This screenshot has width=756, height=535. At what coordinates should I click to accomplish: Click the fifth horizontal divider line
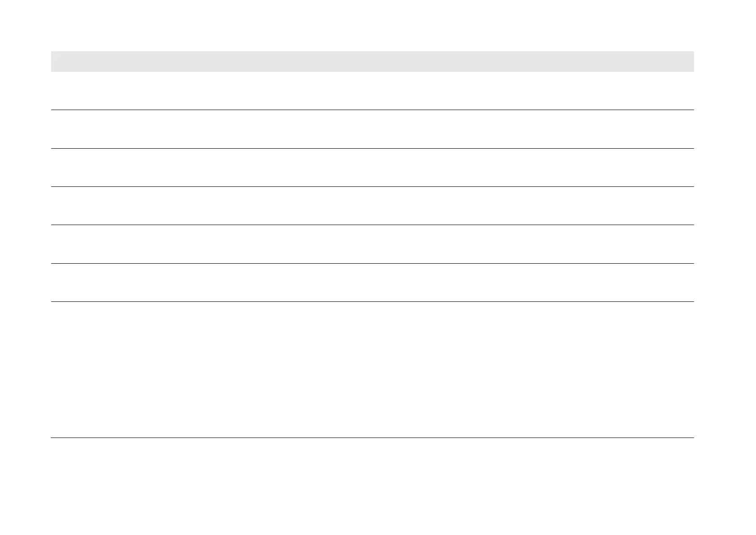pyautogui.click(x=372, y=263)
